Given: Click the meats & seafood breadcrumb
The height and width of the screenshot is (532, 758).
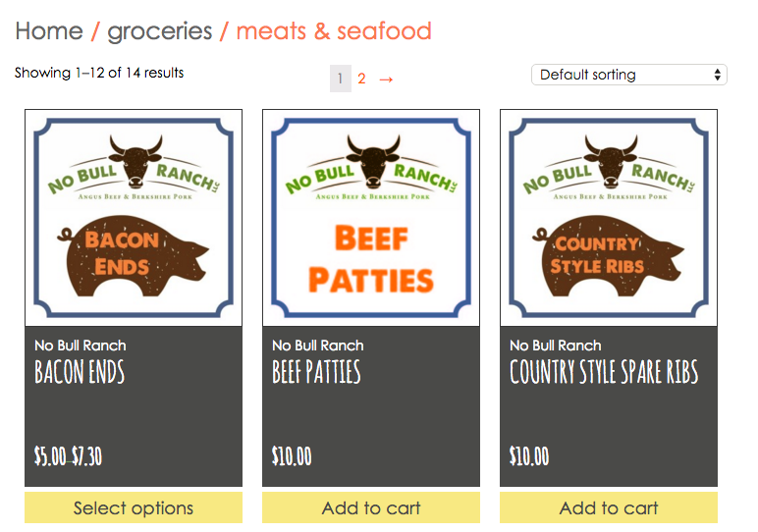Looking at the screenshot, I should click(334, 31).
